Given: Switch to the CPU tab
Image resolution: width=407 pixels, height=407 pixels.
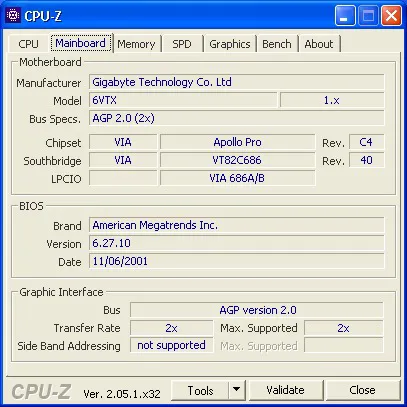Looking at the screenshot, I should pyautogui.click(x=28, y=44).
